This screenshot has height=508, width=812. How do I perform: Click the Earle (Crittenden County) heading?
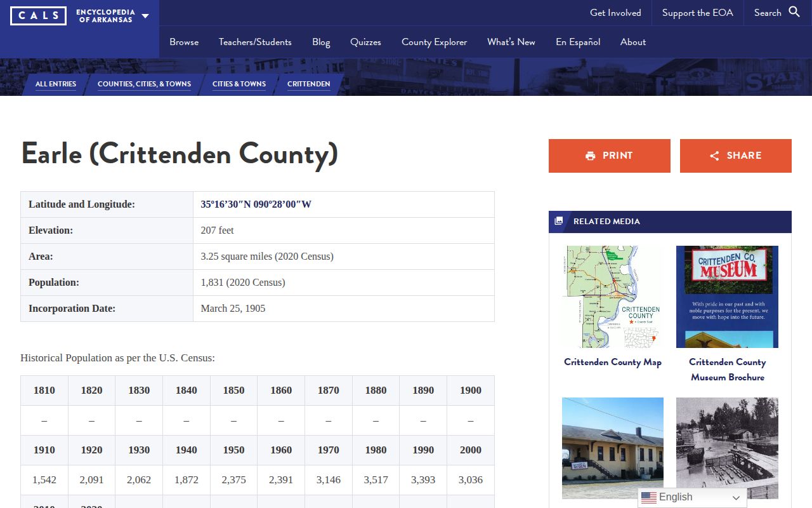[x=180, y=154]
